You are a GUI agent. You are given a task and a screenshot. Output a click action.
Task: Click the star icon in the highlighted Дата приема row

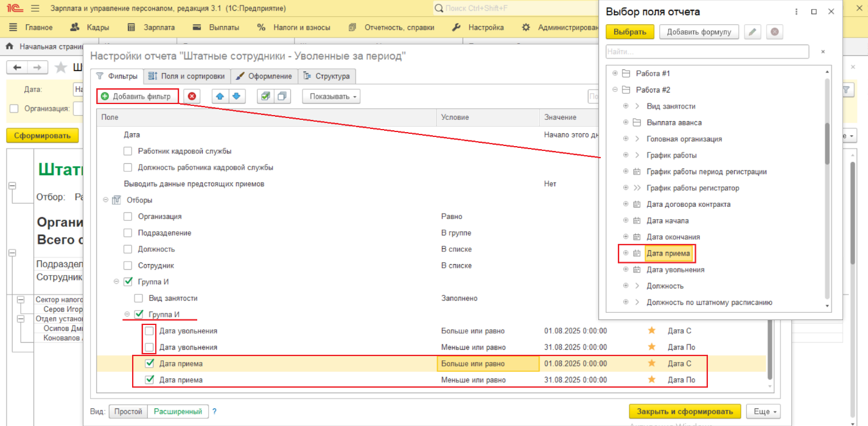[x=651, y=363]
